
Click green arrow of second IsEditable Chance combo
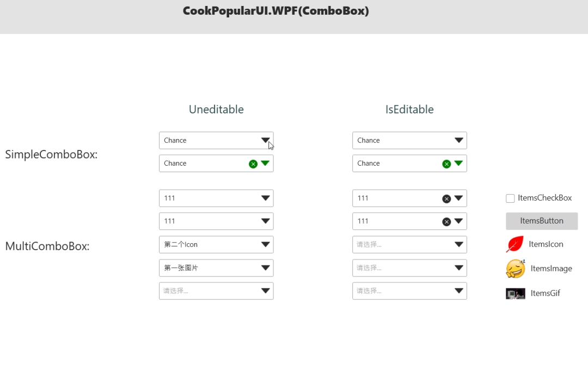tap(458, 163)
